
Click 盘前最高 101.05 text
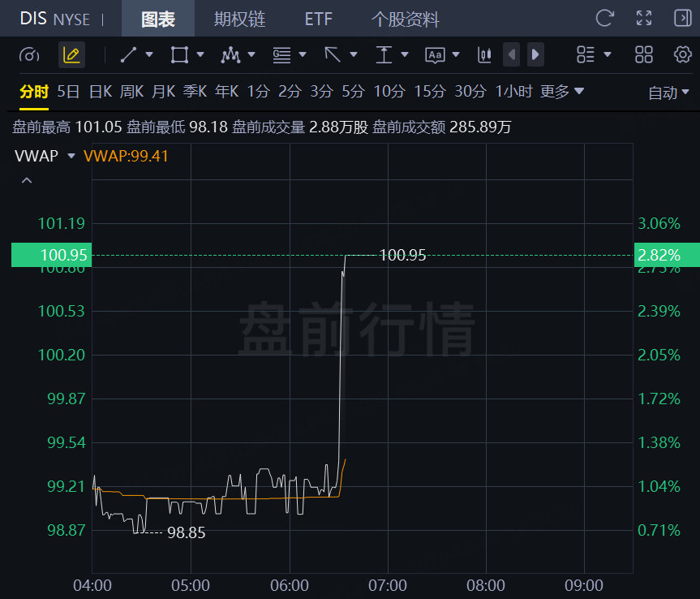[67, 127]
